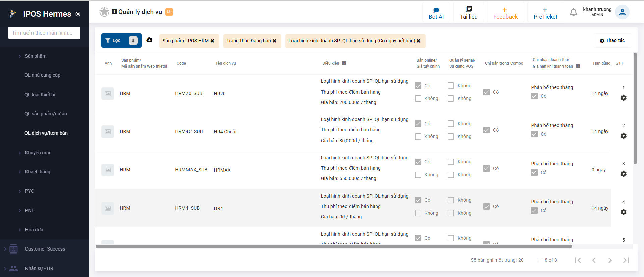Open QL sản phẩm/dự án menu
644x277 pixels.
(46, 114)
